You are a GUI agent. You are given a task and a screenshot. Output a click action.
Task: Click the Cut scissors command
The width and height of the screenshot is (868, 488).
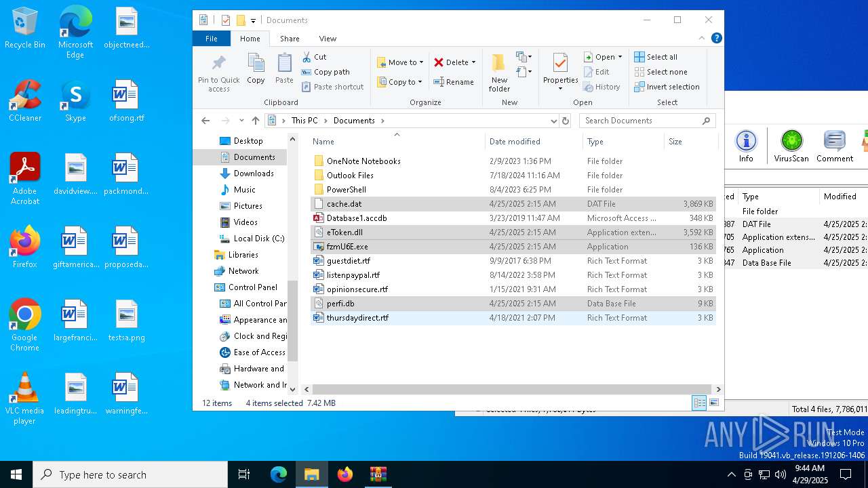(314, 57)
